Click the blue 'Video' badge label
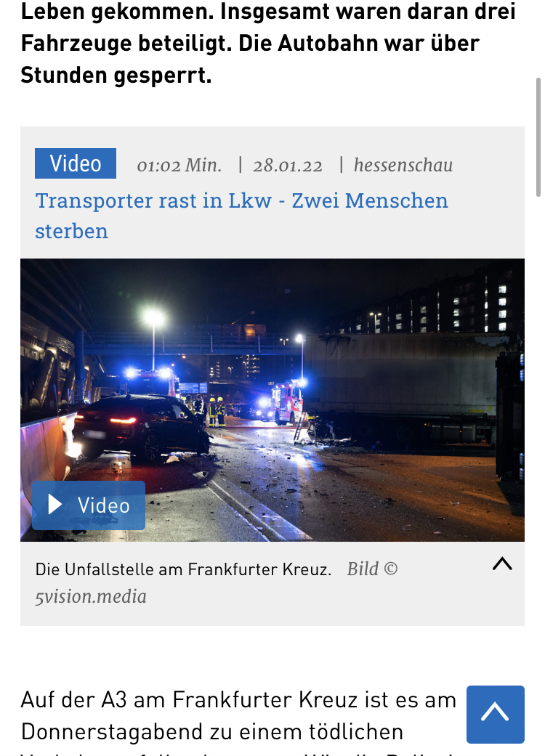This screenshot has height=756, width=545. point(76,163)
